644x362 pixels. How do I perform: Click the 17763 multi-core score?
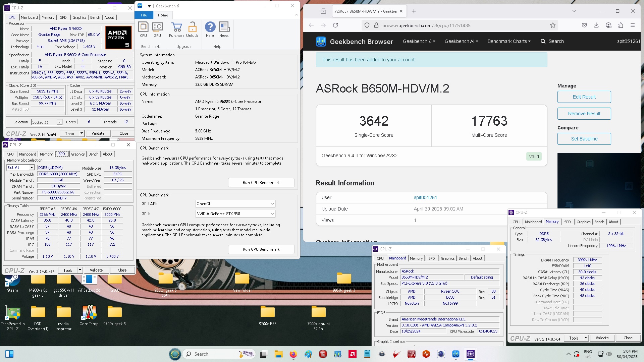coord(489,121)
